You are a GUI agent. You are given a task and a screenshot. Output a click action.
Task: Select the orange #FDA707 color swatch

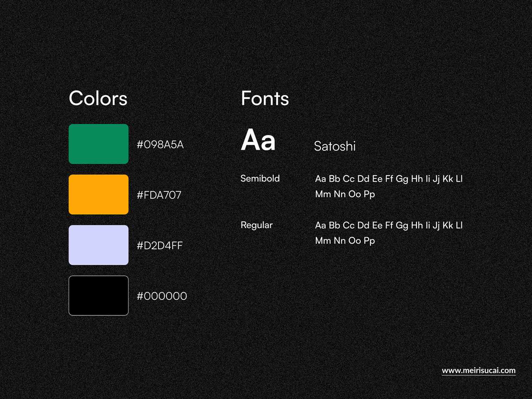[x=98, y=195]
